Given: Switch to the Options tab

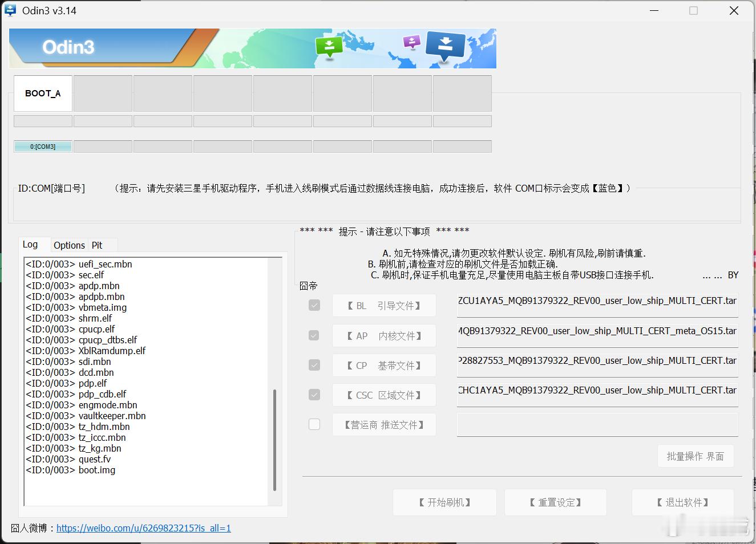Looking at the screenshot, I should (x=69, y=245).
